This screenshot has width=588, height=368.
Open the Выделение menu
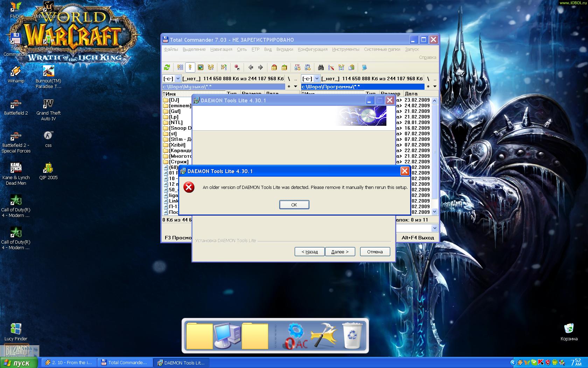[194, 49]
